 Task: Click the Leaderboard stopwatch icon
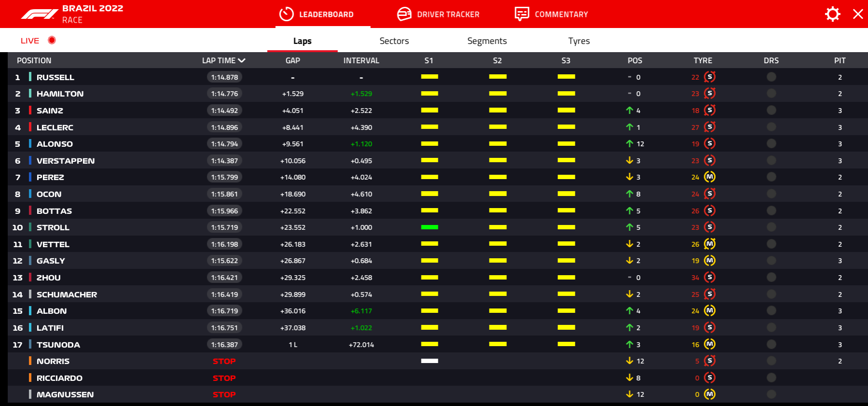(286, 14)
